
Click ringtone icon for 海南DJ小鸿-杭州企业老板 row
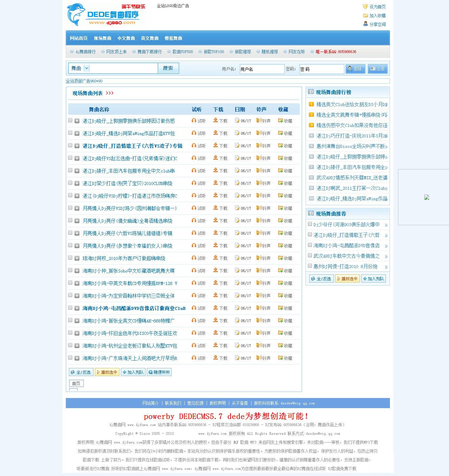point(259,345)
